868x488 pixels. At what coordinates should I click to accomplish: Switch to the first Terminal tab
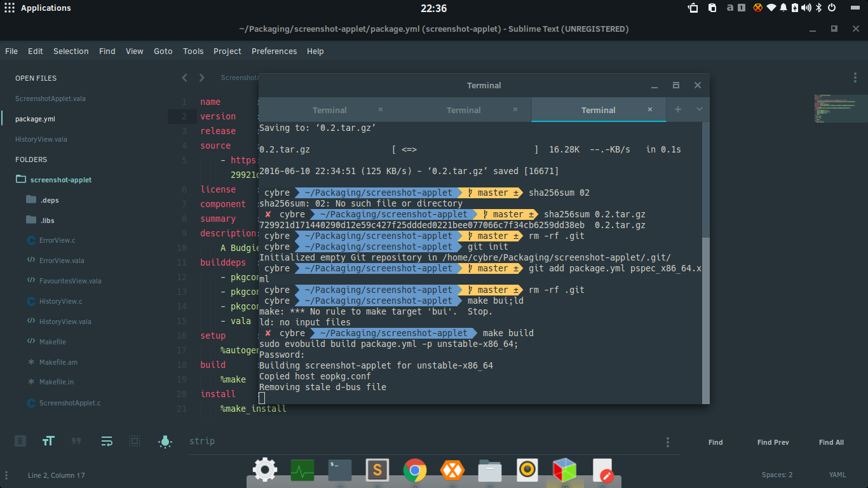point(329,110)
